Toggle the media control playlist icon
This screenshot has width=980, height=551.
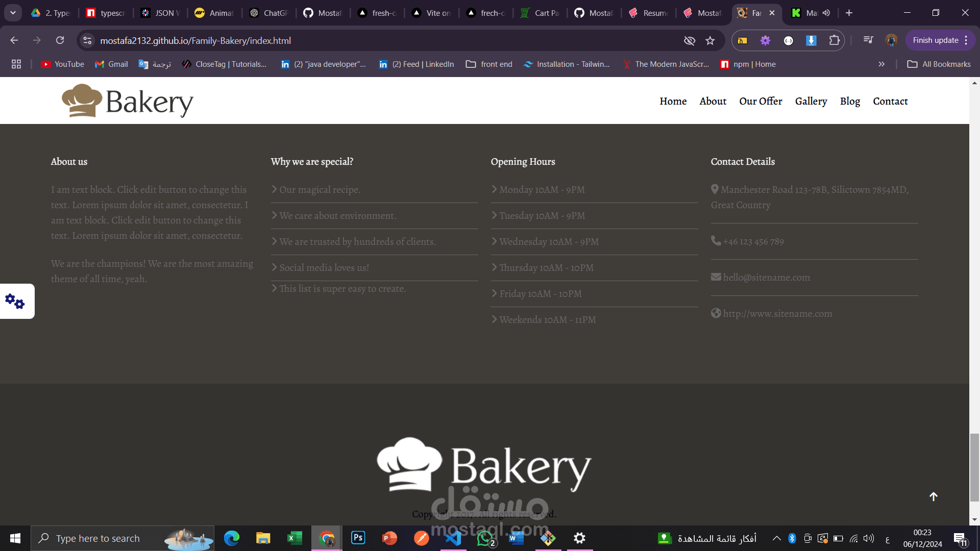(868, 40)
